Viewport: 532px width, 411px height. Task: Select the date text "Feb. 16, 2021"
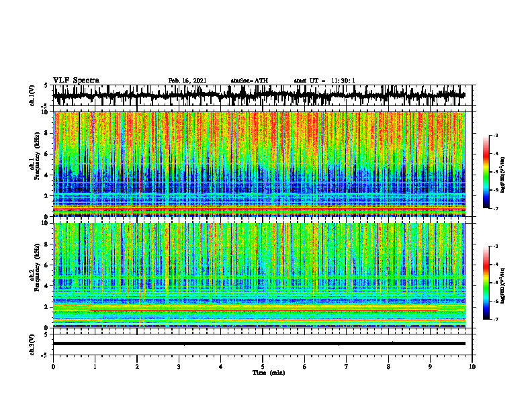pos(187,81)
